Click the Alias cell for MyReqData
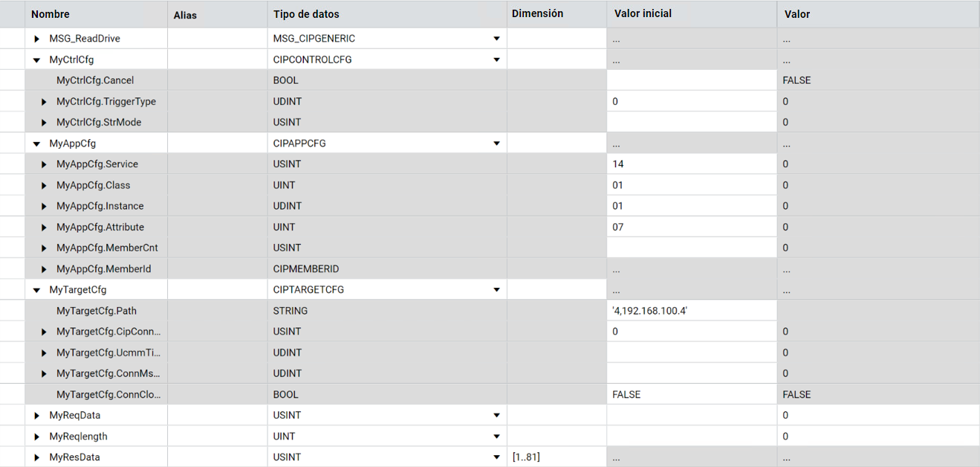Screen dimensions: 980x467 coord(217,416)
